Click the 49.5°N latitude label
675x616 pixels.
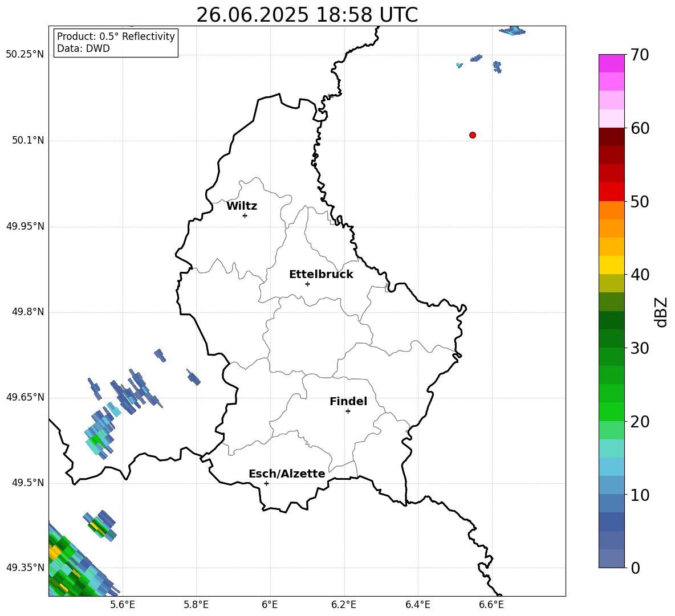tap(28, 483)
